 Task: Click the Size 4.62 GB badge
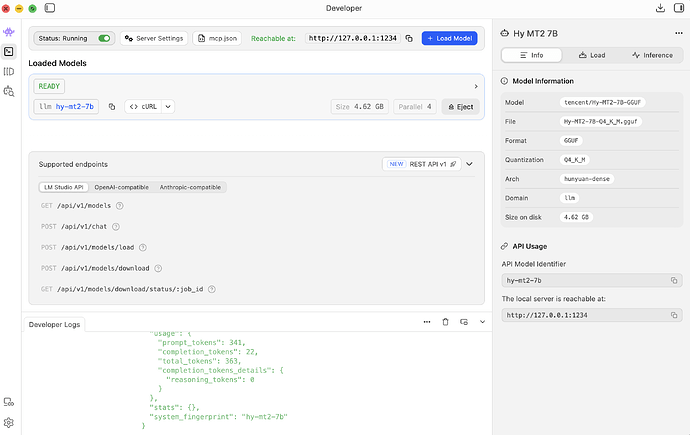click(360, 106)
